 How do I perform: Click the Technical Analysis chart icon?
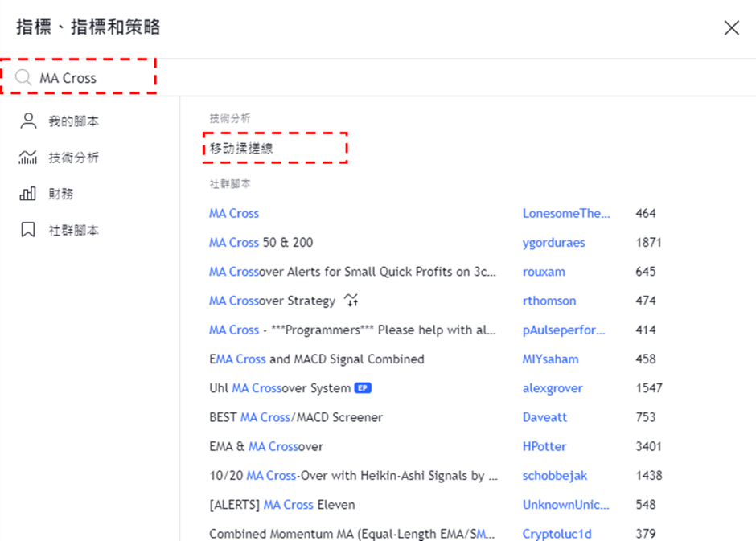coord(28,158)
